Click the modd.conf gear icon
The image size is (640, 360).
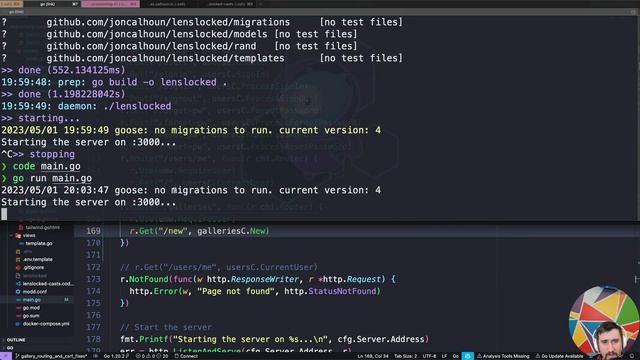(x=18, y=291)
